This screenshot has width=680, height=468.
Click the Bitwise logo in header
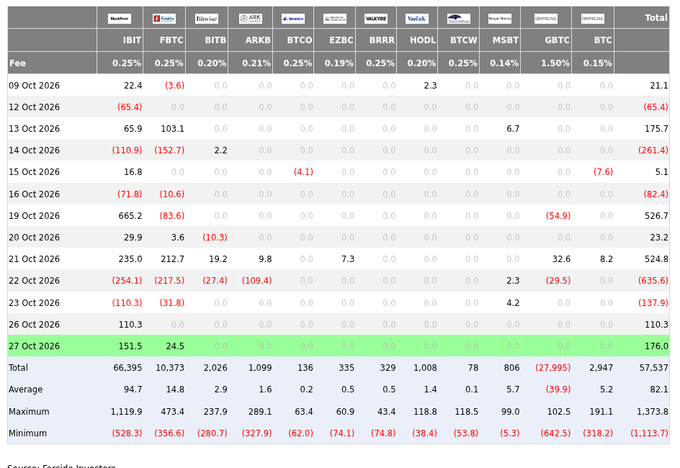point(206,19)
